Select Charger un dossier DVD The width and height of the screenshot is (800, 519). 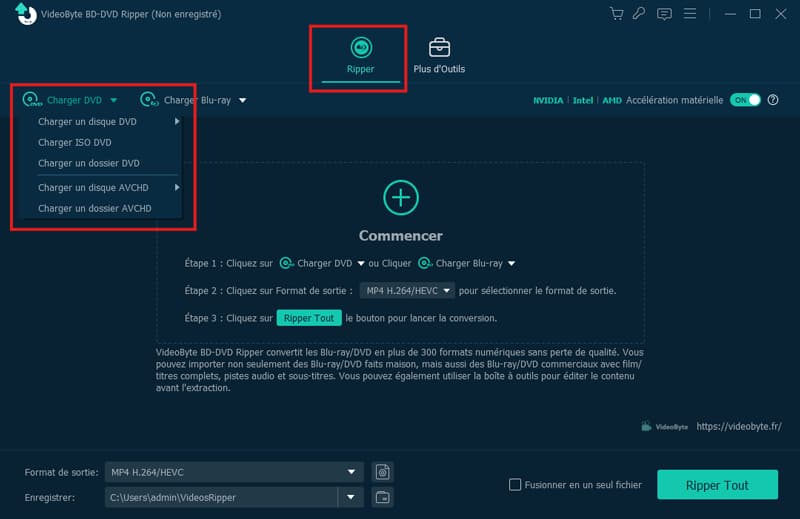[x=89, y=163]
